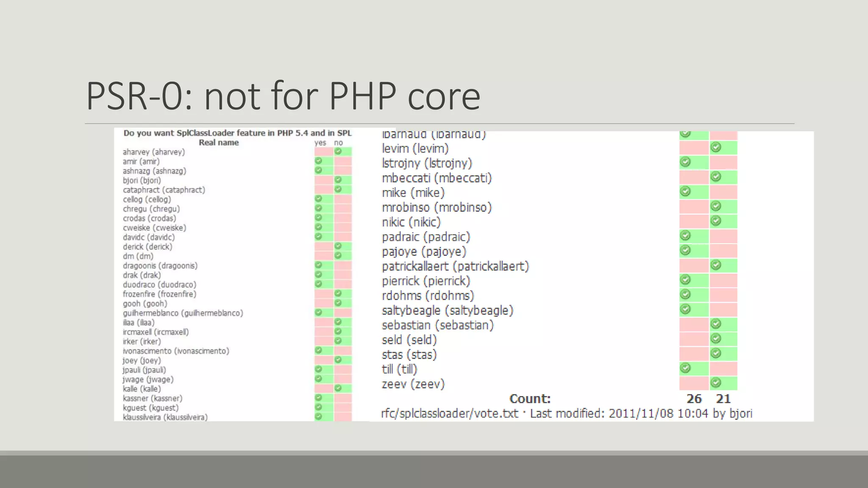Click the yes-vote checkmark for kassner
This screenshot has height=488, width=868.
tap(318, 398)
